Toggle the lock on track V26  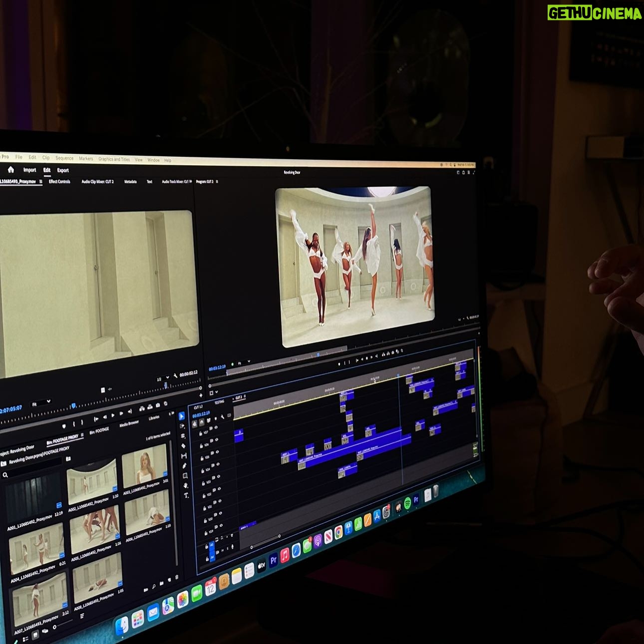(x=202, y=446)
